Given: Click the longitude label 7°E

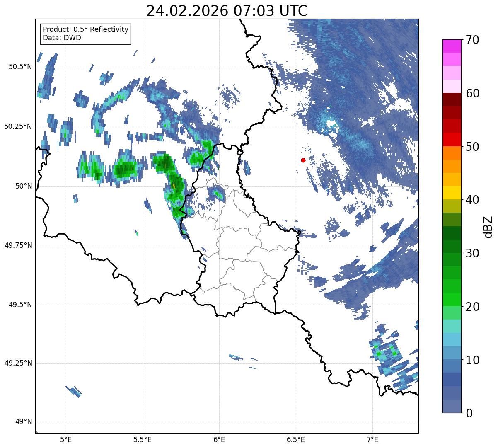Looking at the screenshot, I should tap(372, 439).
